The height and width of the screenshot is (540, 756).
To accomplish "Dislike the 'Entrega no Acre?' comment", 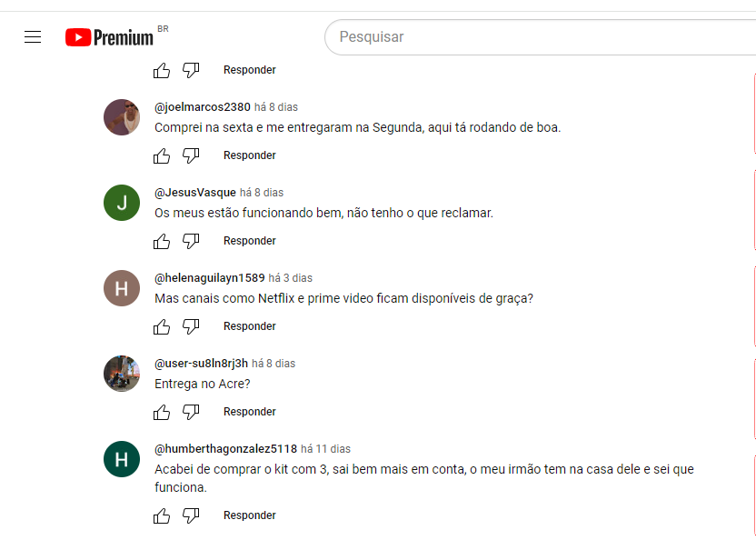I will tap(191, 412).
